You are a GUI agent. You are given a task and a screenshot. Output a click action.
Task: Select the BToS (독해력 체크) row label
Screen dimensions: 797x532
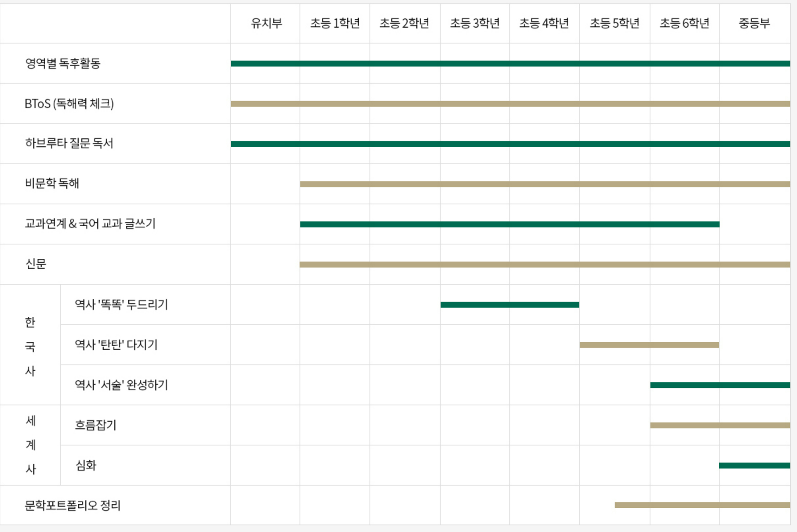(69, 104)
